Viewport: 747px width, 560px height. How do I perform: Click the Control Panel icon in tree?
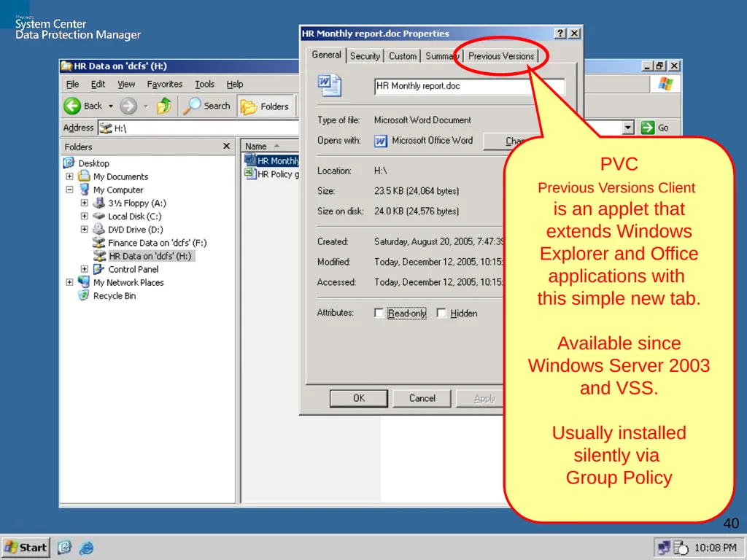point(98,269)
